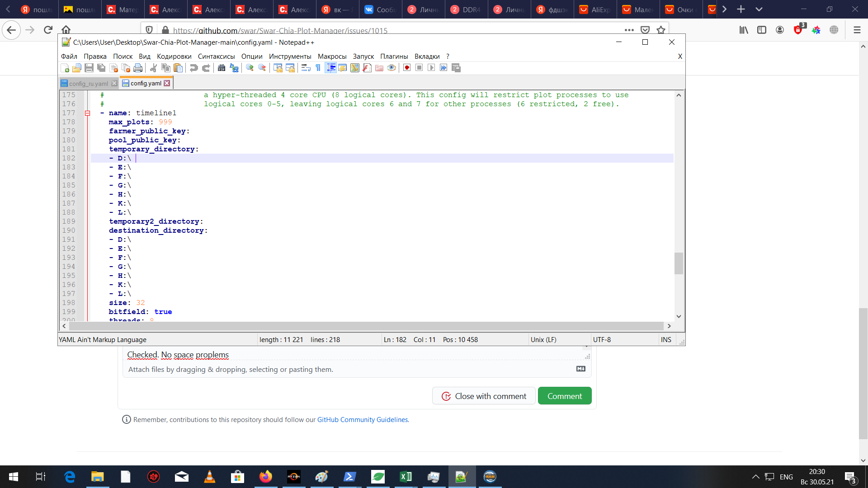The image size is (868, 488).
Task: Open the browser's list-all-tabs dropdown
Action: [759, 9]
